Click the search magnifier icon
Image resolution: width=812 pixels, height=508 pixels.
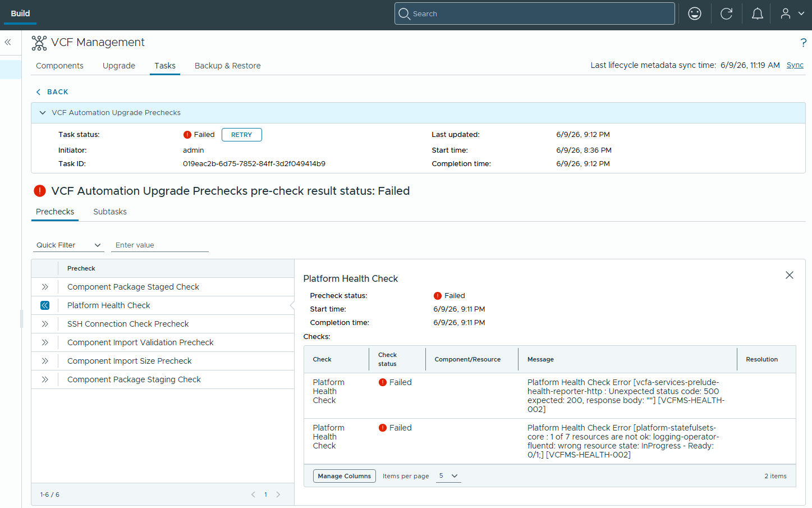(404, 13)
